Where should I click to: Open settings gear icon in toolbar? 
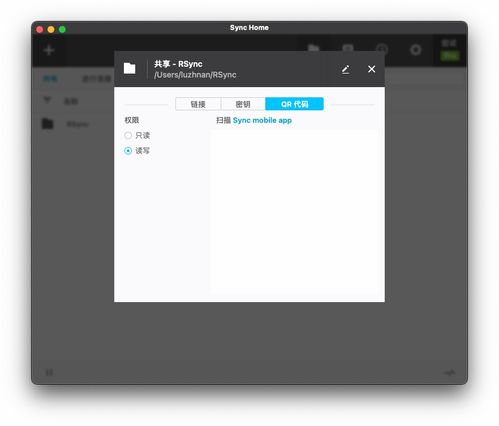pos(415,50)
